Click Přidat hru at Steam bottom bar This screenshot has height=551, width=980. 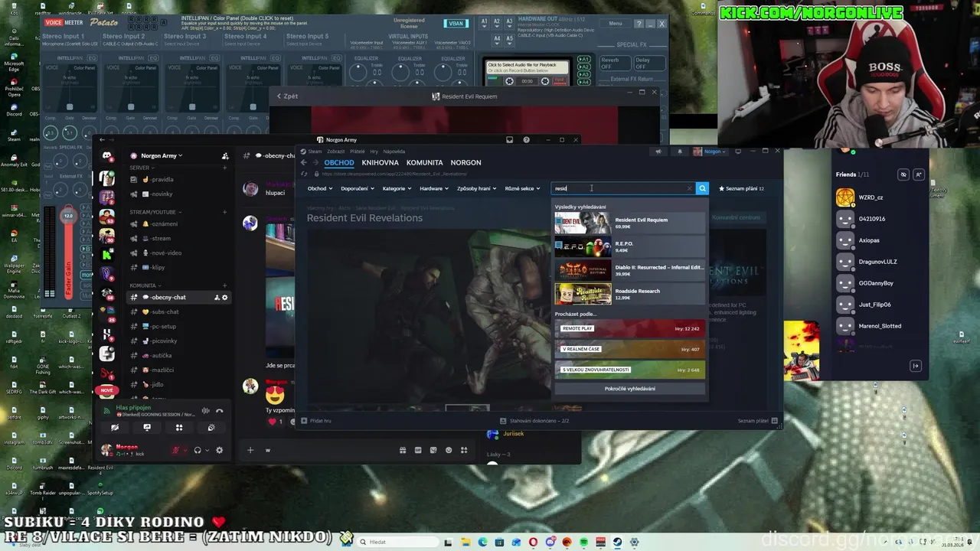pos(316,421)
